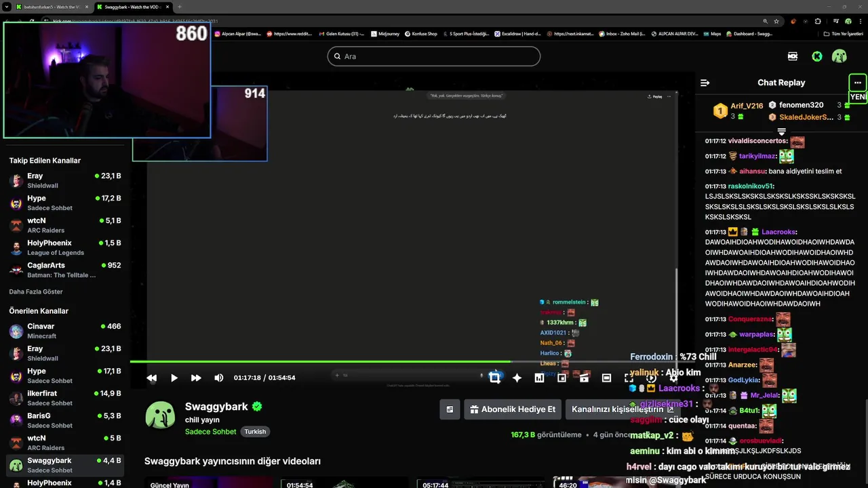Click the crop/clip icon in player controls
Viewport: 868px width, 488px height.
pos(495,378)
